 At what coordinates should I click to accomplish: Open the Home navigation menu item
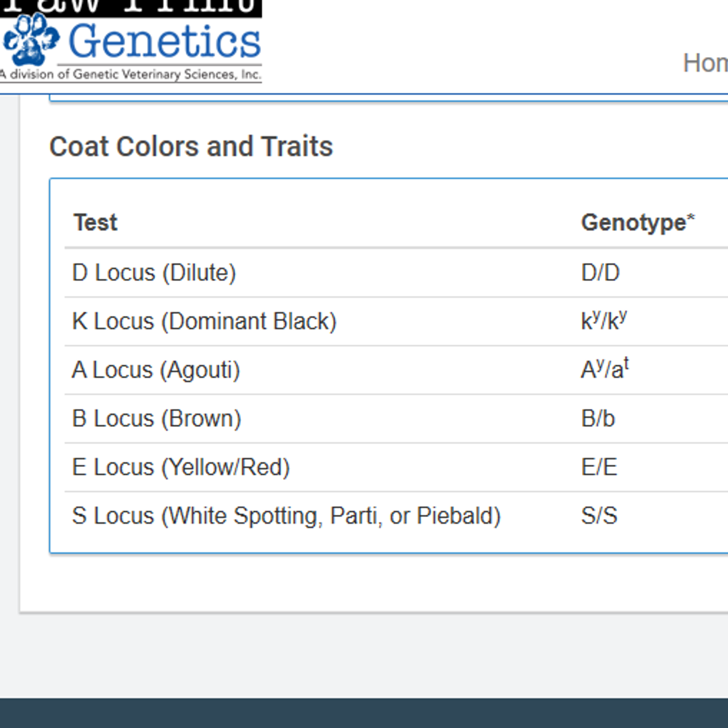click(706, 63)
